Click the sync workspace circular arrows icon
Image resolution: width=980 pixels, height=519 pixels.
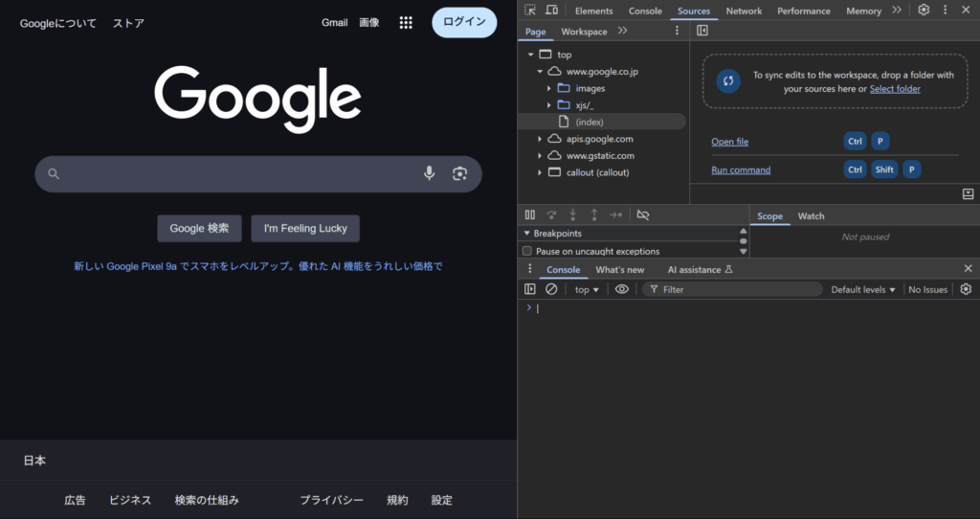(728, 80)
